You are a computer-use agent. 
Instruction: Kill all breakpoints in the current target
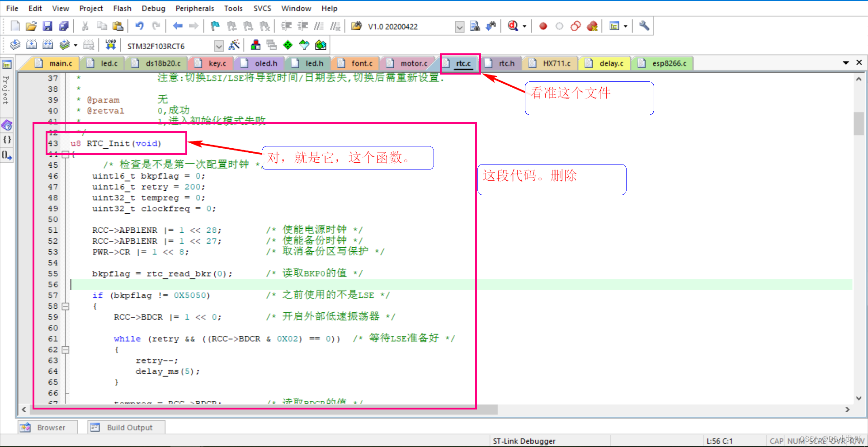[x=592, y=26]
